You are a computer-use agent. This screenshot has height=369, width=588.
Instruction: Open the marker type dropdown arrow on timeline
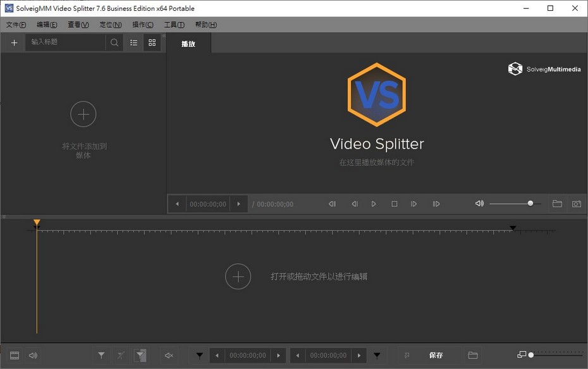[x=199, y=355]
